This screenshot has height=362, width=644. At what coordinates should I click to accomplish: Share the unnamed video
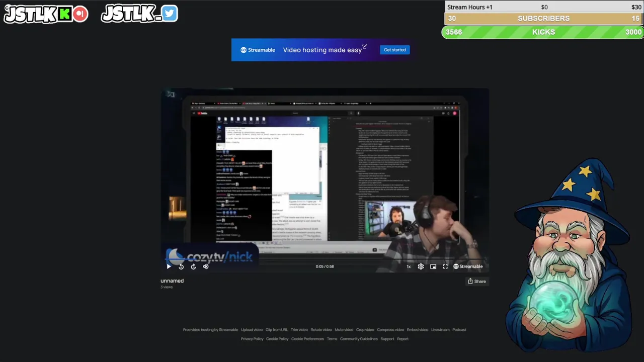(x=477, y=281)
